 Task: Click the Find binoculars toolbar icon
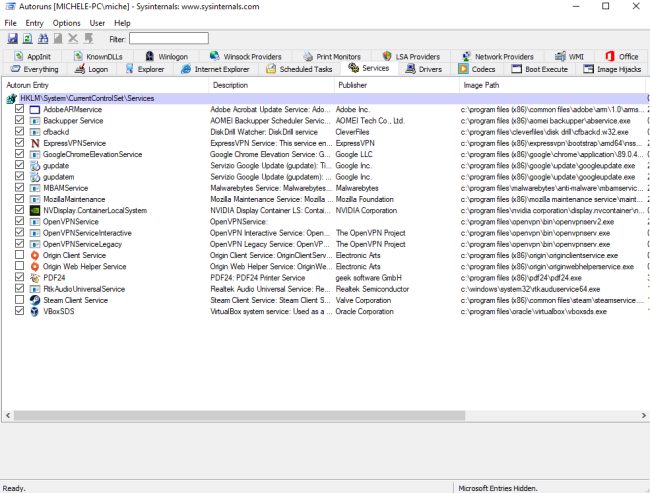(x=43, y=39)
